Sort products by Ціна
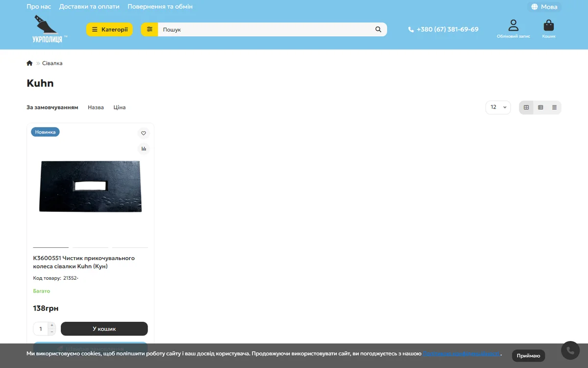588x368 pixels. click(120, 107)
